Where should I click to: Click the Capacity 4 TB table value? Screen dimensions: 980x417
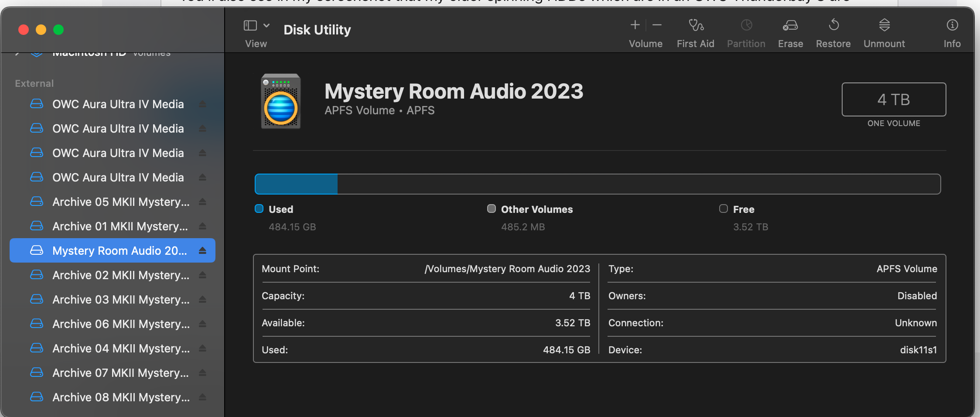580,296
